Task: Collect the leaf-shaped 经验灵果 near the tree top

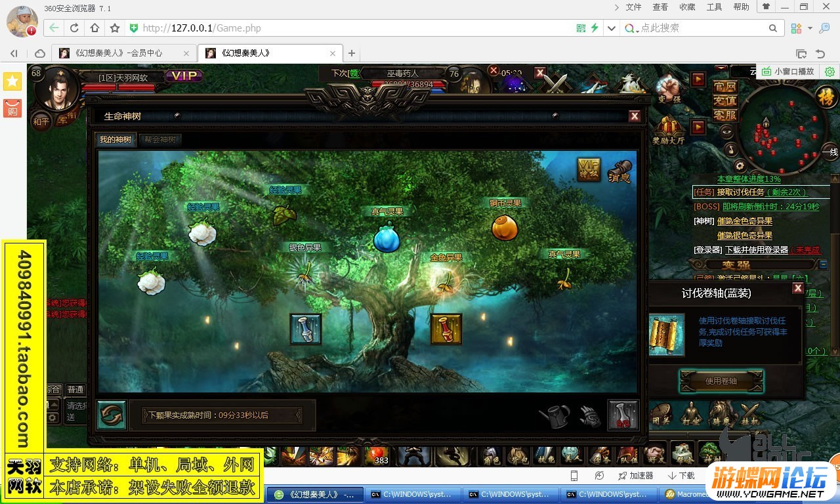Action: click(283, 213)
